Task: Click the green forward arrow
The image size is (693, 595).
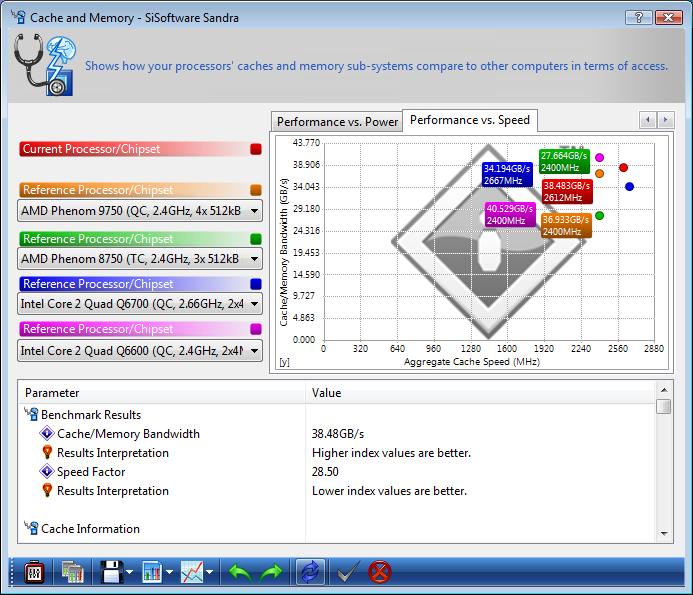Action: pyautogui.click(x=271, y=572)
